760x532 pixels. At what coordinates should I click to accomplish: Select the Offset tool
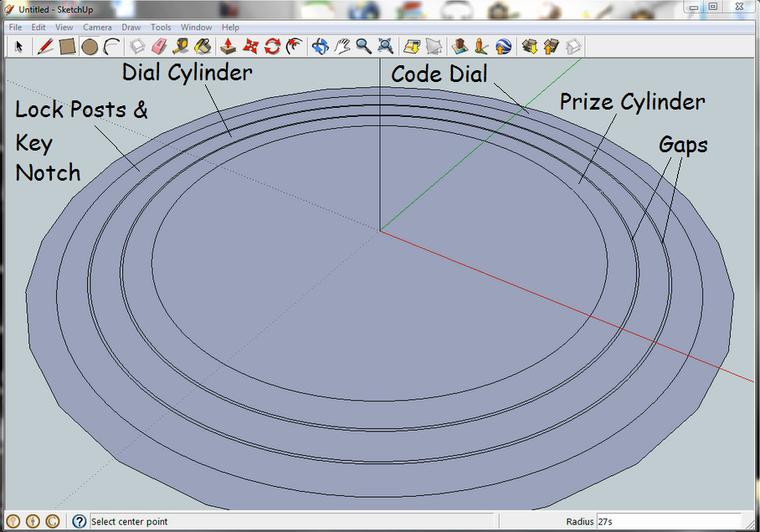tap(295, 47)
